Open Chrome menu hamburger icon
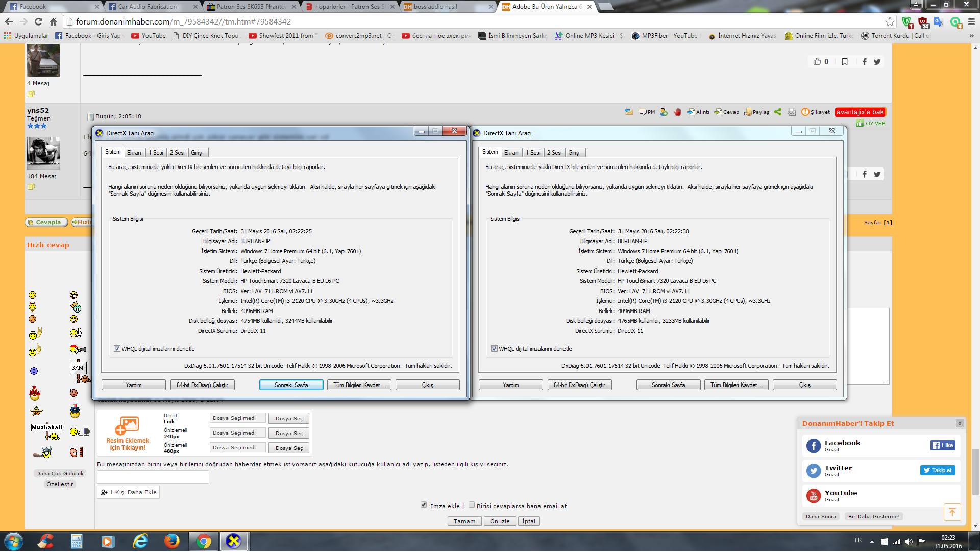Viewport: 980px width, 552px height. click(x=971, y=21)
